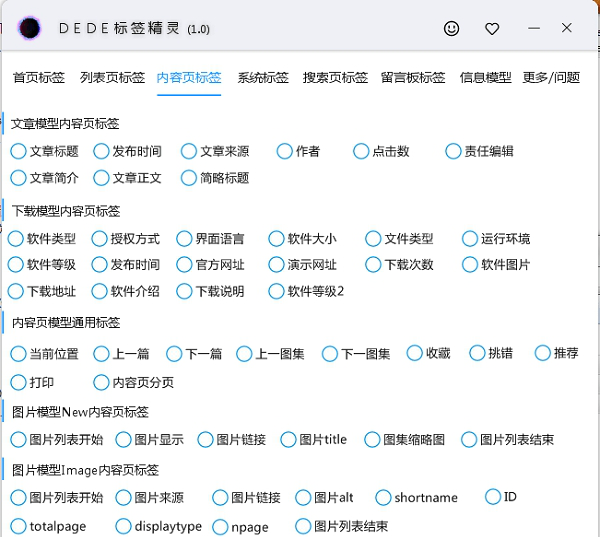This screenshot has height=558, width=600.
Task: Click the DEDE app logo icon
Action: click(29, 28)
